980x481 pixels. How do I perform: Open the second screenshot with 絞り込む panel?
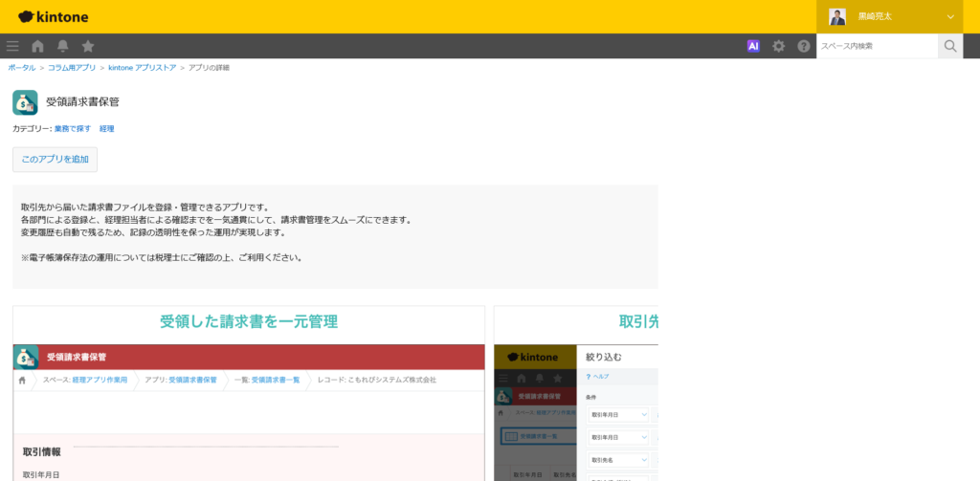(x=575, y=394)
